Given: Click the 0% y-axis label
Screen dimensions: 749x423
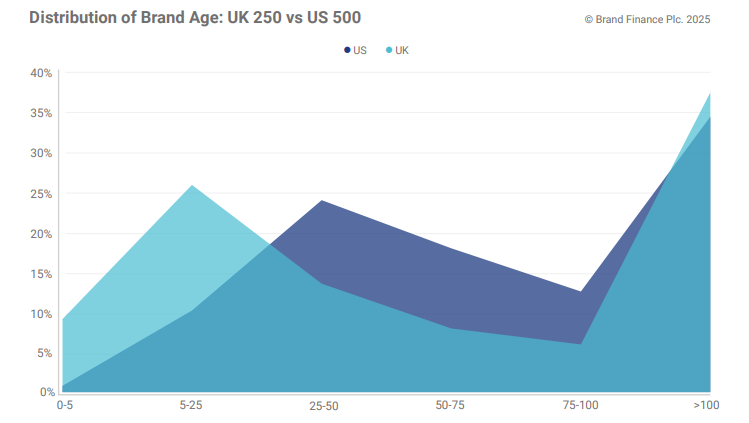Looking at the screenshot, I should click(x=46, y=392).
